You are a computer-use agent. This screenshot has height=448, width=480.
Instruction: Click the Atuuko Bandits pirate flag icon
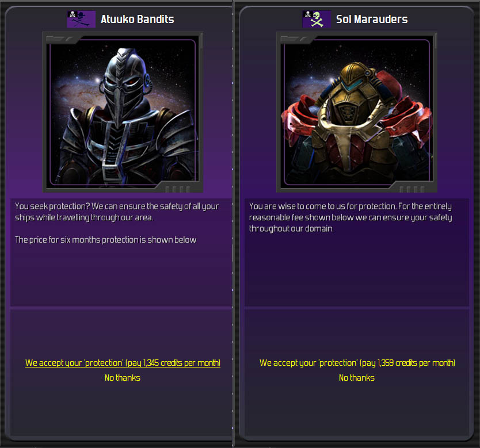[81, 19]
